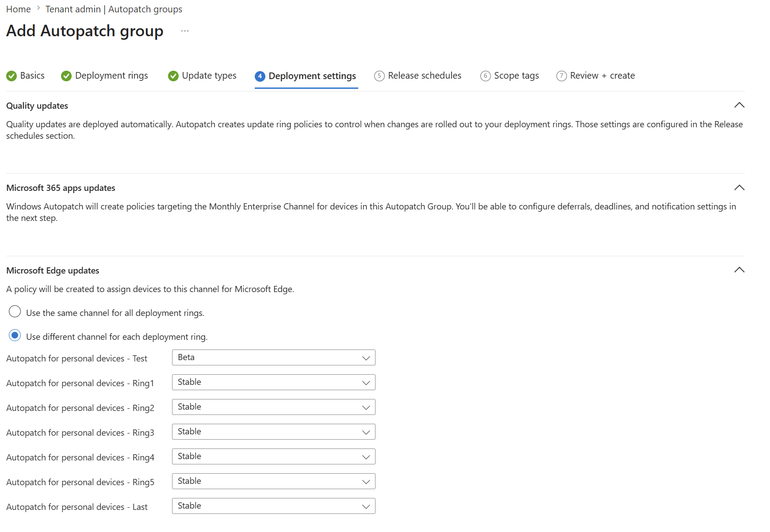Click the 'Autopatch for personal devices - Last' label
This screenshot has width=770, height=532.
pyautogui.click(x=77, y=507)
